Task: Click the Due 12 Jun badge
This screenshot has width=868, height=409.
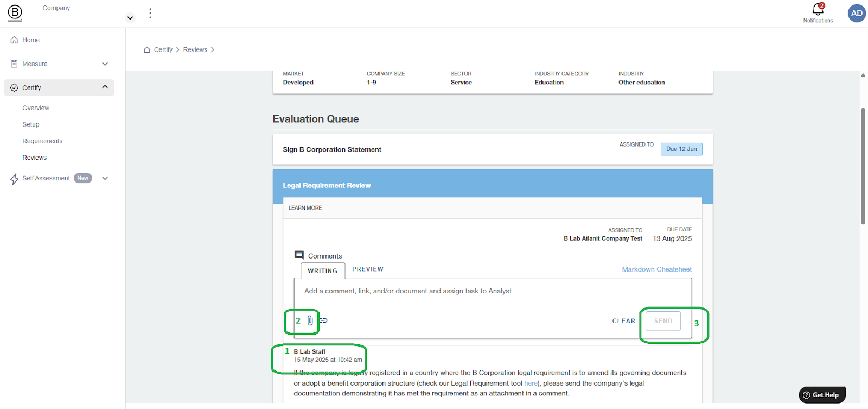Action: pyautogui.click(x=681, y=149)
